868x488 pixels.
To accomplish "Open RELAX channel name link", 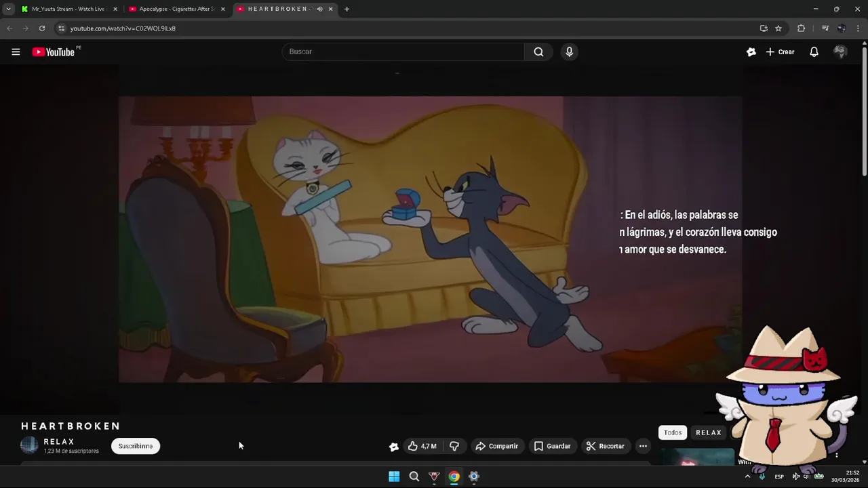I will (x=59, y=441).
